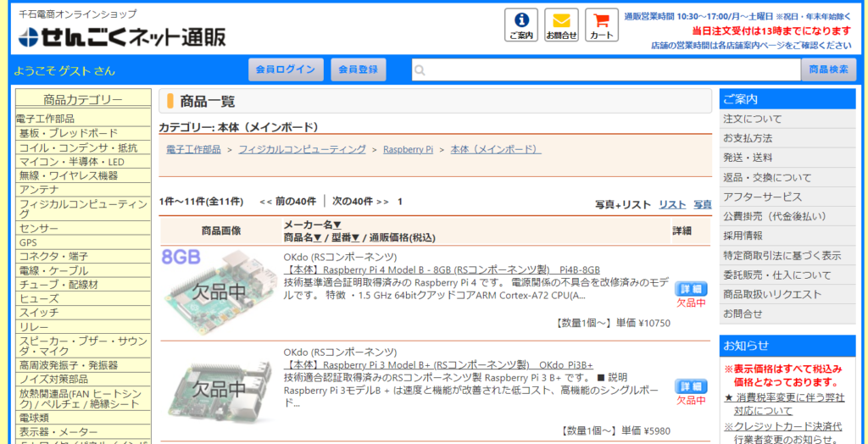Screen dimensions: 868x444
Task: Click the 会員登録 button
Action: tap(359, 69)
